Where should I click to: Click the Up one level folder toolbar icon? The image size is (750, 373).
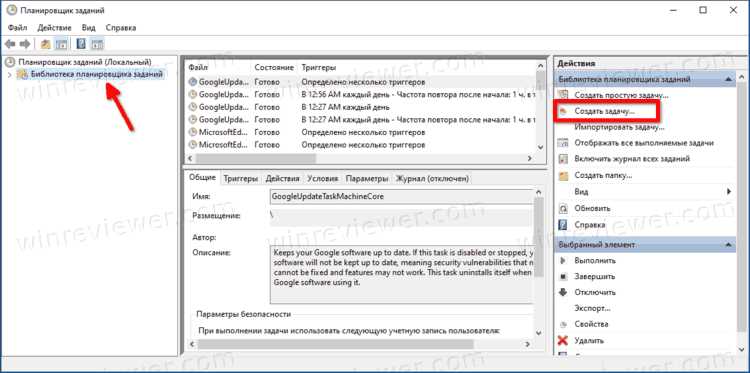pos(45,44)
